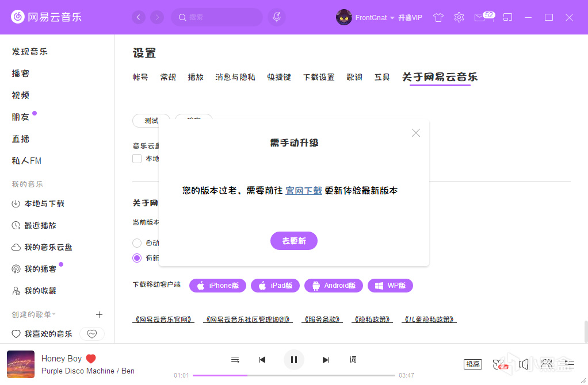The width and height of the screenshot is (588, 385).
Task: Click the 去更新 button
Action: click(294, 241)
